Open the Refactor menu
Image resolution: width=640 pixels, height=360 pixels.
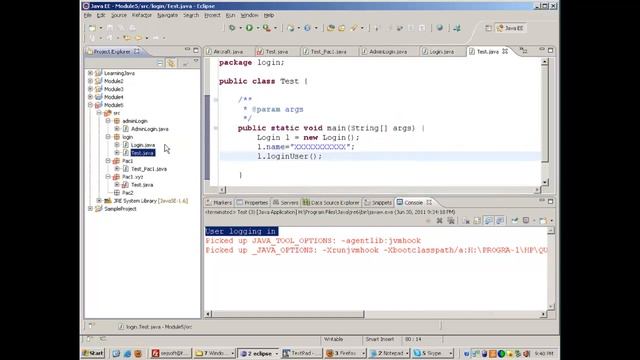point(142,15)
